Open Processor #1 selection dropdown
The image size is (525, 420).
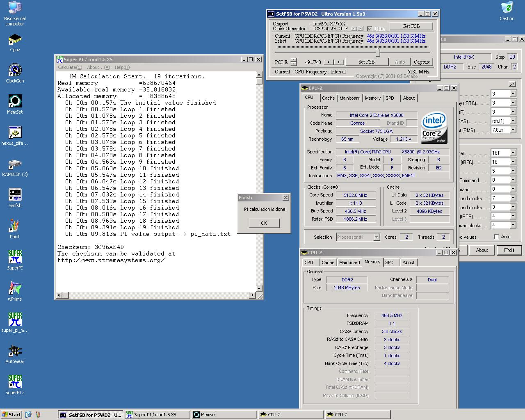click(377, 237)
